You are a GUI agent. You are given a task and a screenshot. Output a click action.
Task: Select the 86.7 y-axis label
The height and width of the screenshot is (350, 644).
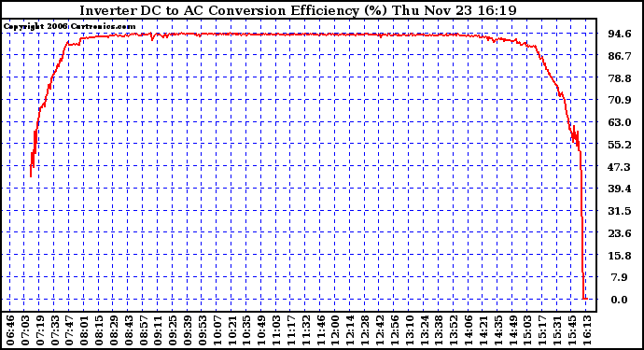point(620,56)
